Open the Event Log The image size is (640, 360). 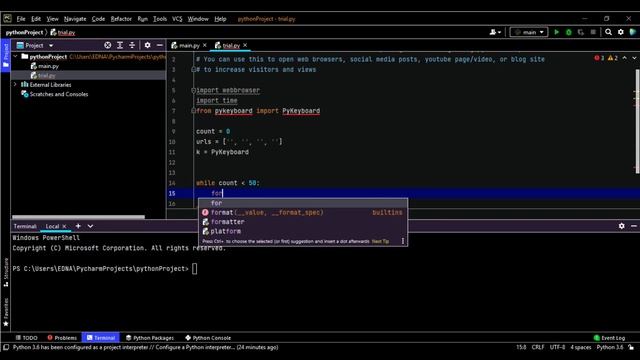point(609,338)
